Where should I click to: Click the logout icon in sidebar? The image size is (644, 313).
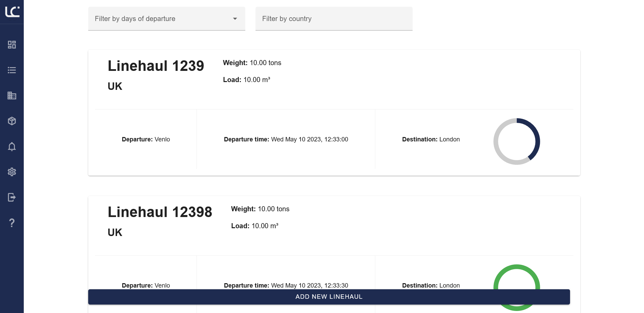pos(12,197)
